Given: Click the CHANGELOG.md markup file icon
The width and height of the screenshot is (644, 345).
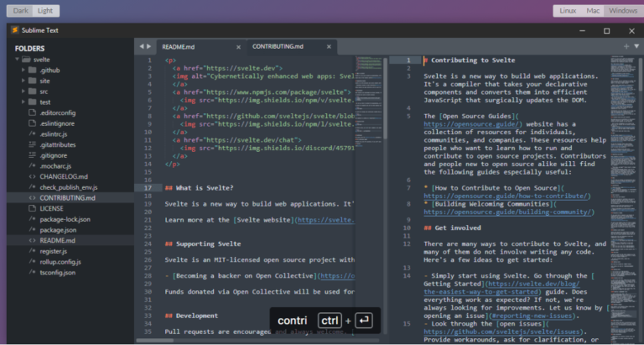Looking at the screenshot, I should pyautogui.click(x=32, y=176).
